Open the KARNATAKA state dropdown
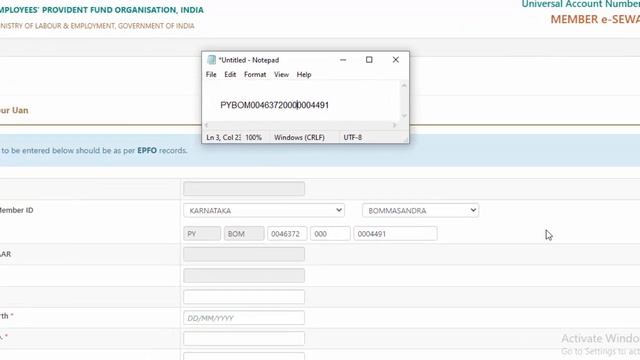Screen dimensions: 640x360 264,211
